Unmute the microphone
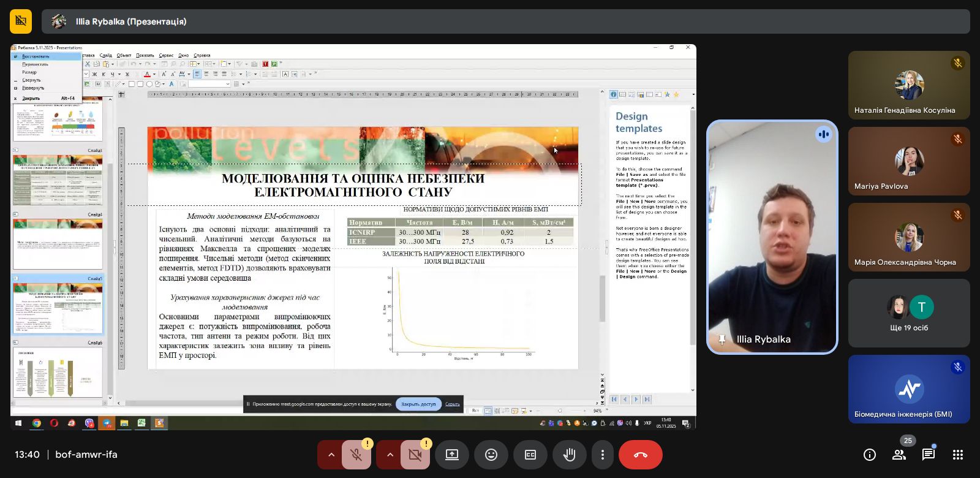This screenshot has width=980, height=478. click(356, 455)
